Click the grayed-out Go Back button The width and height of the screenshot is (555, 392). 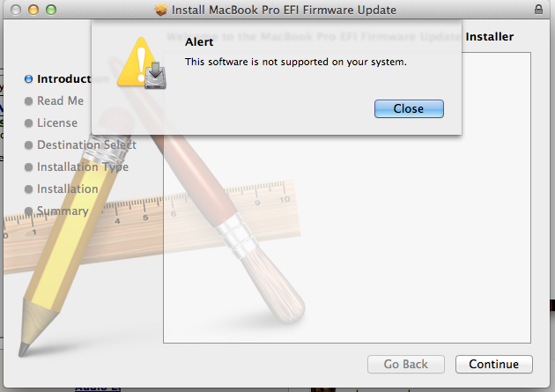pyautogui.click(x=405, y=364)
